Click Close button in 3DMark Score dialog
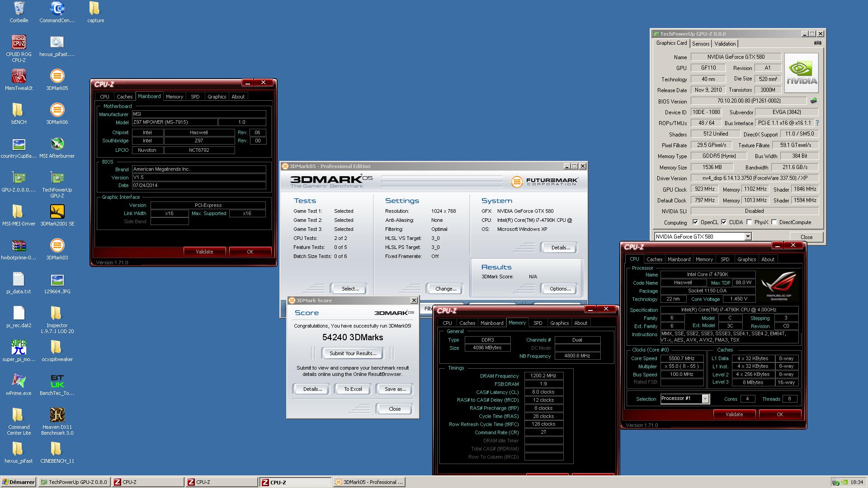Viewport: 868px width, 488px height. point(395,409)
